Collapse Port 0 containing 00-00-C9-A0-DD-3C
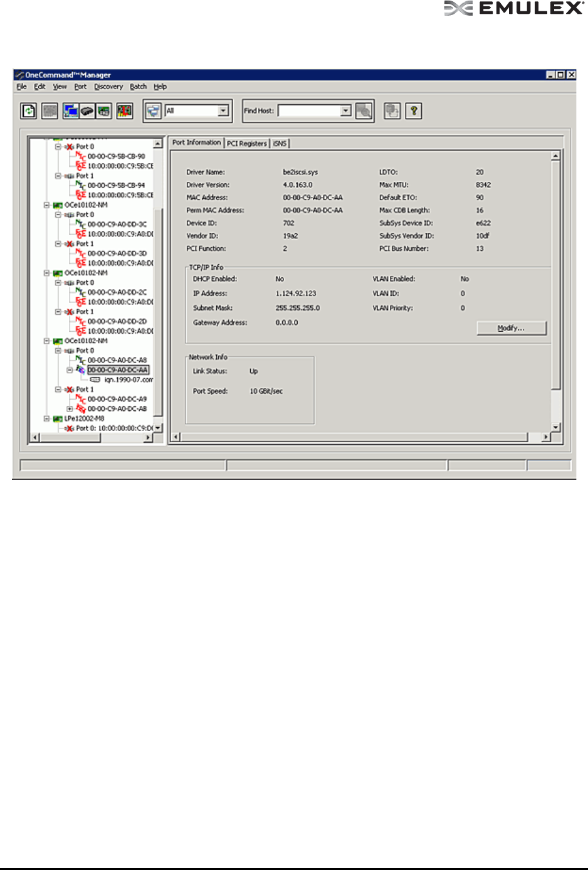The image size is (588, 870). [58, 215]
